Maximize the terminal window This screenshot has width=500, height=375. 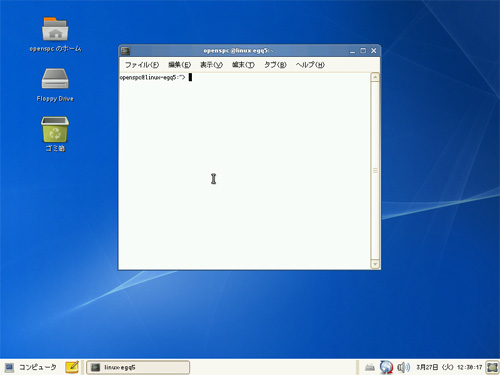[x=363, y=51]
